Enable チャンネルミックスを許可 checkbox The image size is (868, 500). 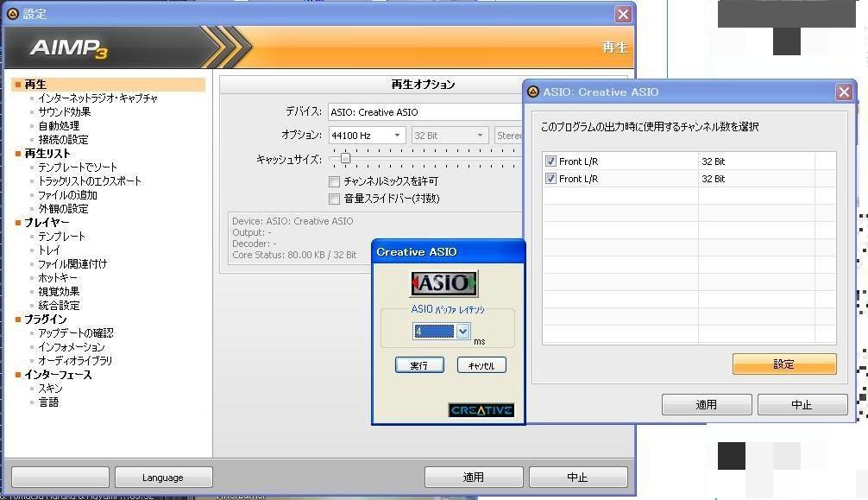334,181
